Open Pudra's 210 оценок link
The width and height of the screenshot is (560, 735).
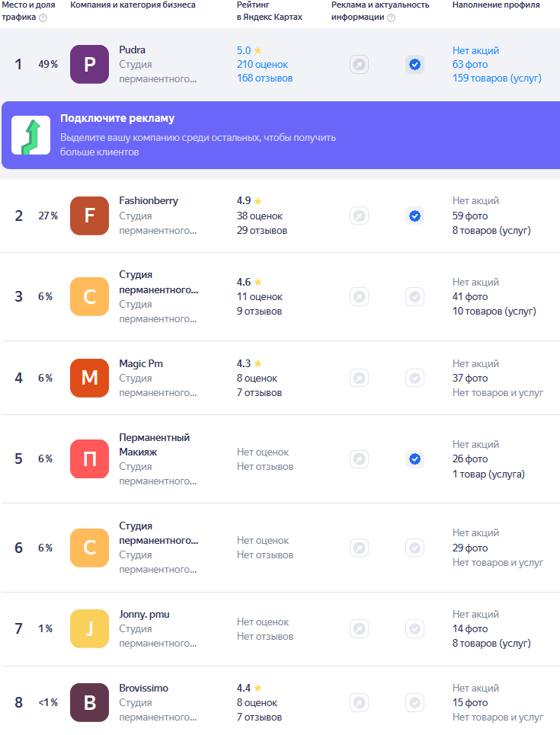pos(262,64)
